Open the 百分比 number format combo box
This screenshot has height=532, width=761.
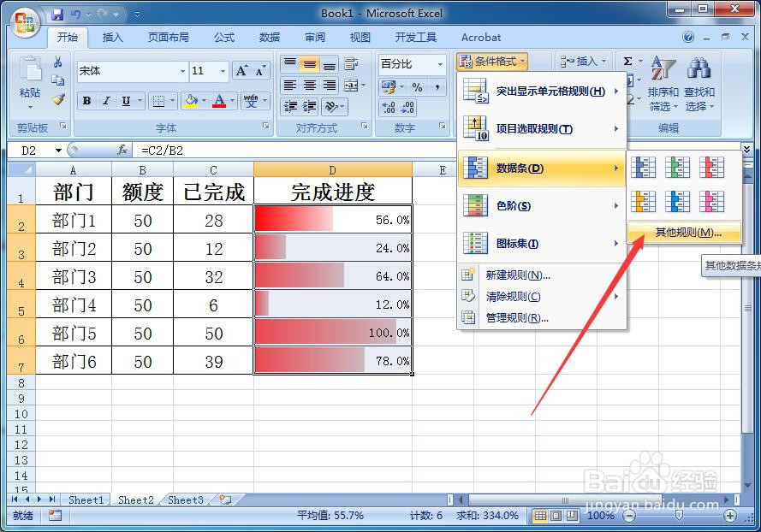point(411,63)
